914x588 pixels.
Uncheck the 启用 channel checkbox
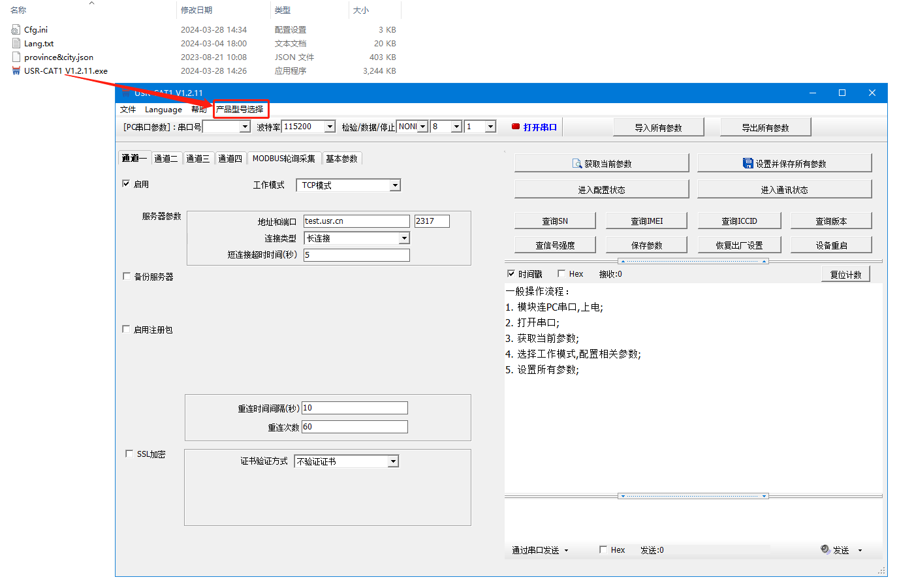pos(126,184)
